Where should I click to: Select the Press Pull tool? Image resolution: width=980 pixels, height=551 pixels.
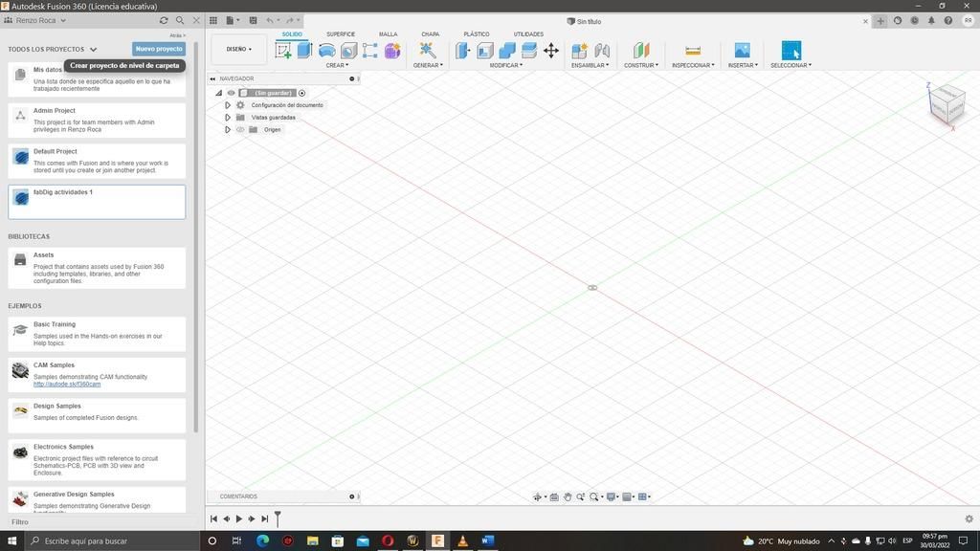pyautogui.click(x=463, y=51)
